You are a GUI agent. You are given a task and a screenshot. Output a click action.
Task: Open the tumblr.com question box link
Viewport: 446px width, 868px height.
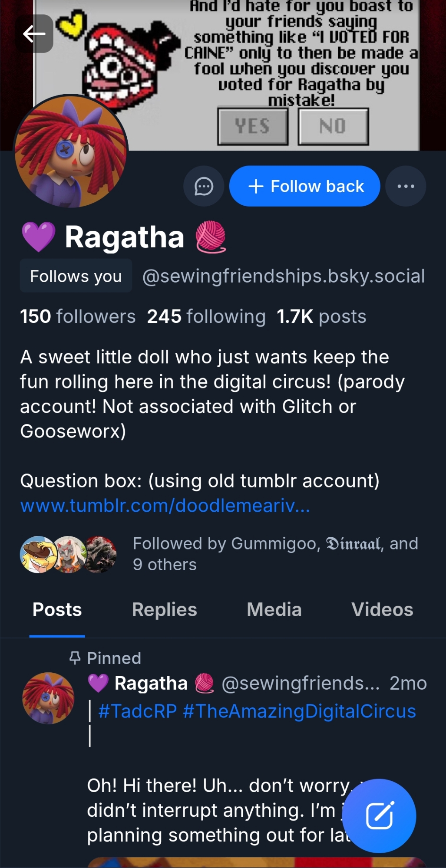click(x=165, y=506)
